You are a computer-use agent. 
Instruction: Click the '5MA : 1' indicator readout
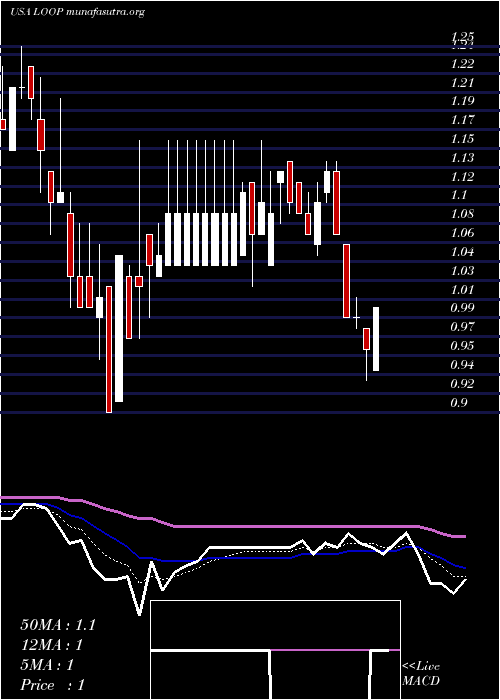[47, 665]
